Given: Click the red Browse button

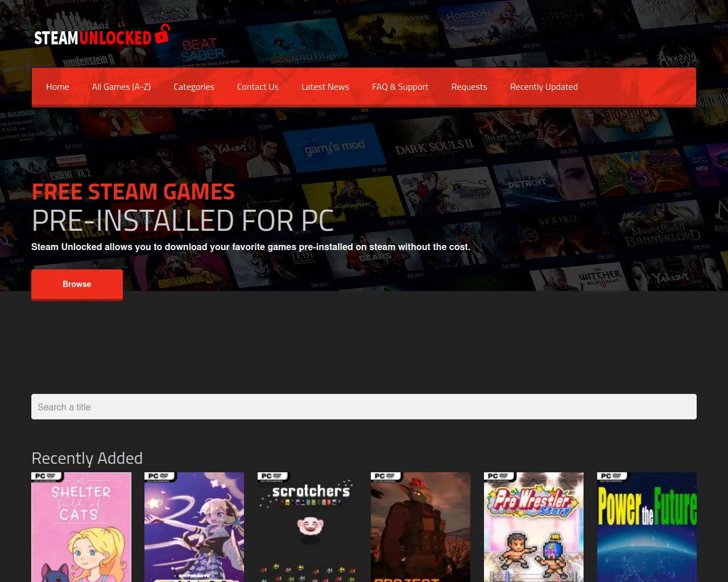Looking at the screenshot, I should [77, 284].
